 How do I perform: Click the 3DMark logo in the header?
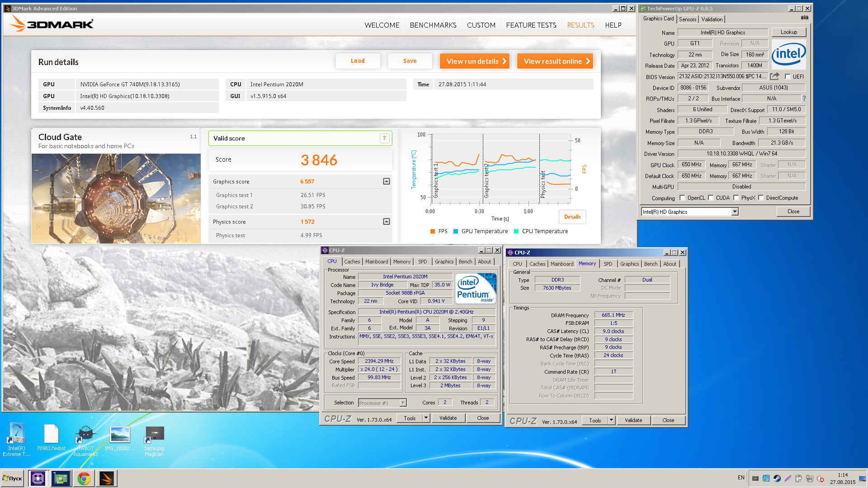pos(52,23)
